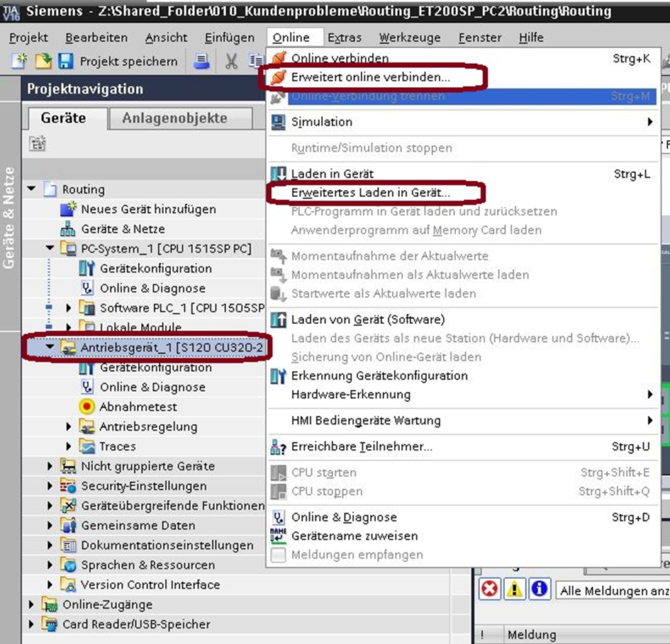670x644 pixels.
Task: Select Antriebsgerät_1 [S120 CU320-2 tree node
Action: click(172, 348)
